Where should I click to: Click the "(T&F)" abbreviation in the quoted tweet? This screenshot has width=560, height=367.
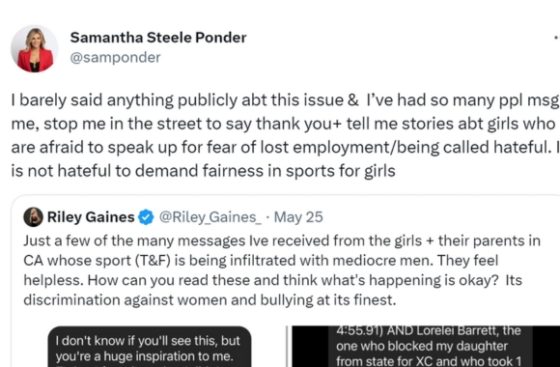[x=153, y=261]
